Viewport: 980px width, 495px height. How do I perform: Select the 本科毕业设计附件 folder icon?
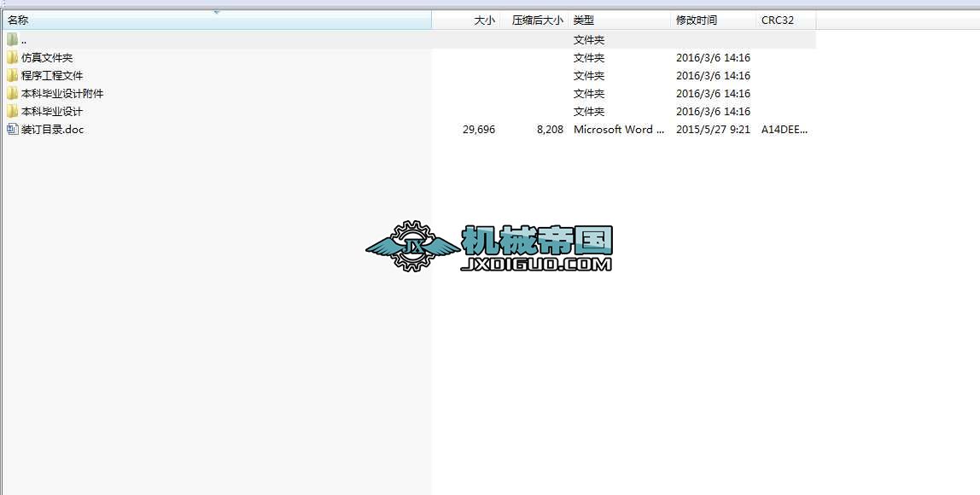(13, 94)
